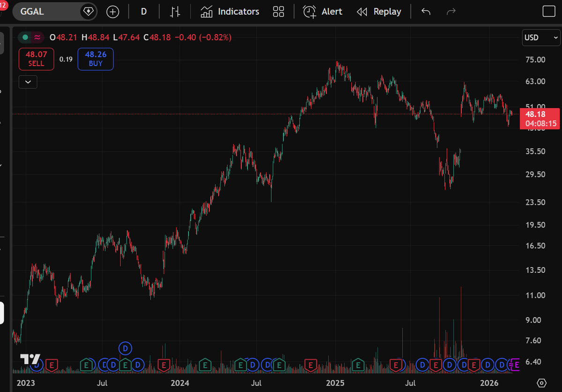Click the 11.00 price axis label

536,295
